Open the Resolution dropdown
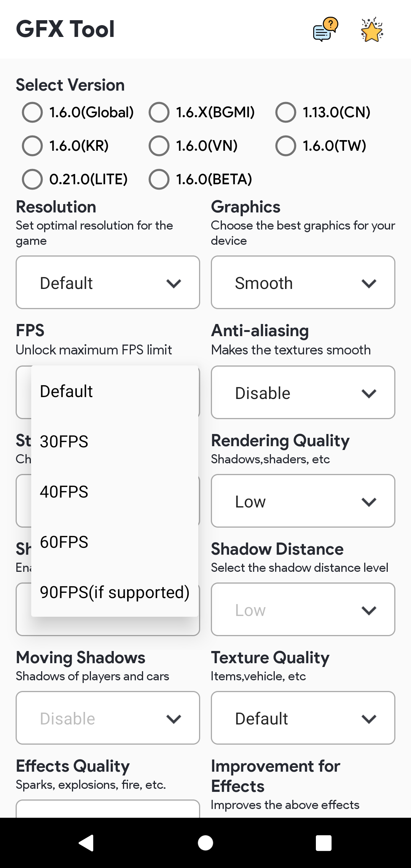Viewport: 411px width, 868px height. [108, 282]
